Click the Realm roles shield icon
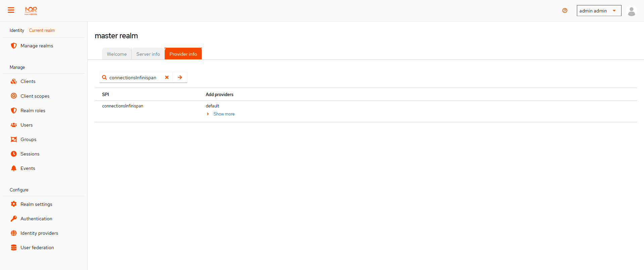Screen dimensions: 644x270 click(14, 110)
